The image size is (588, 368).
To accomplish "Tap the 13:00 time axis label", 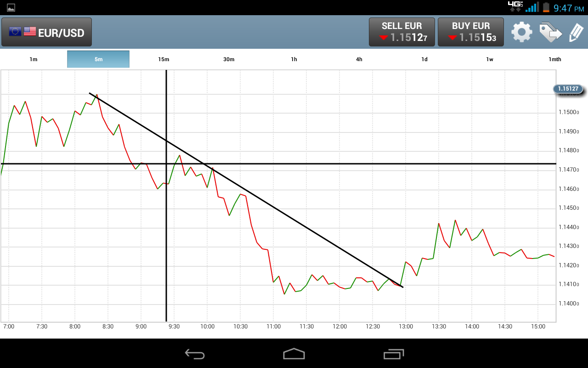I will pos(406,327).
